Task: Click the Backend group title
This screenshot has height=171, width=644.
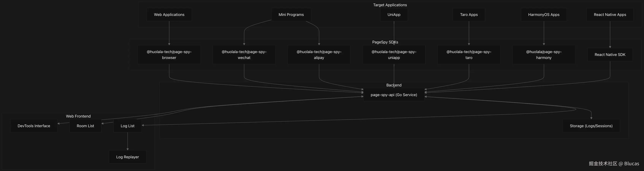Action: [394, 85]
